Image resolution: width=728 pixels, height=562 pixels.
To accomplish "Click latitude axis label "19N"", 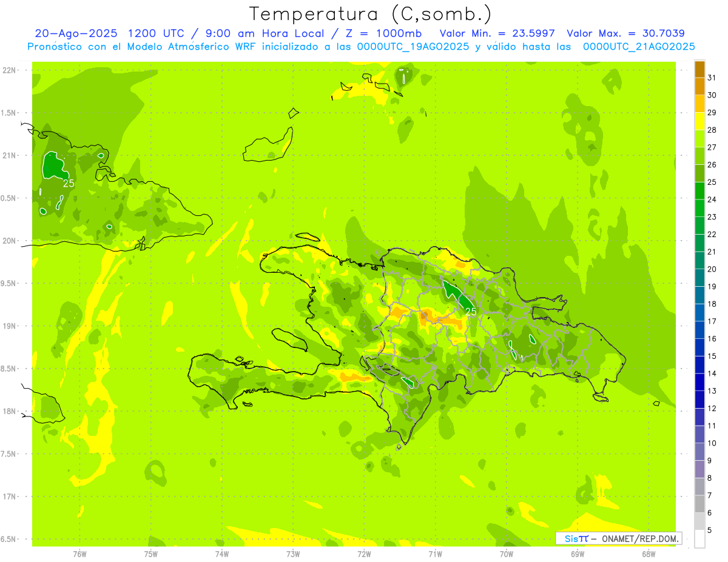I will click(x=9, y=326).
